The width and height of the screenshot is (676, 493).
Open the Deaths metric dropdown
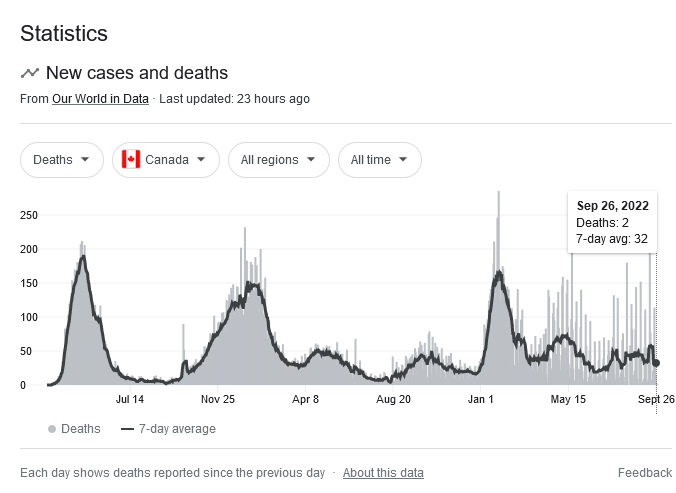point(62,160)
